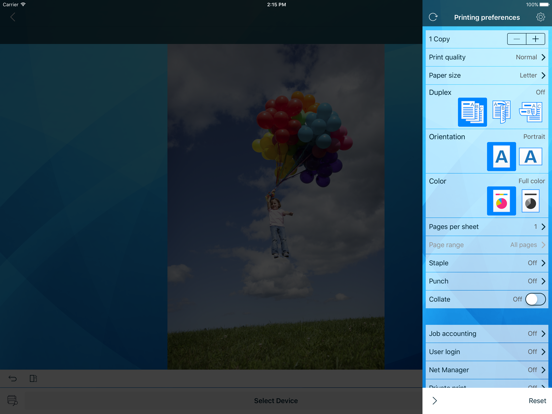
Task: Click the "1 Copy" label
Action: click(439, 39)
